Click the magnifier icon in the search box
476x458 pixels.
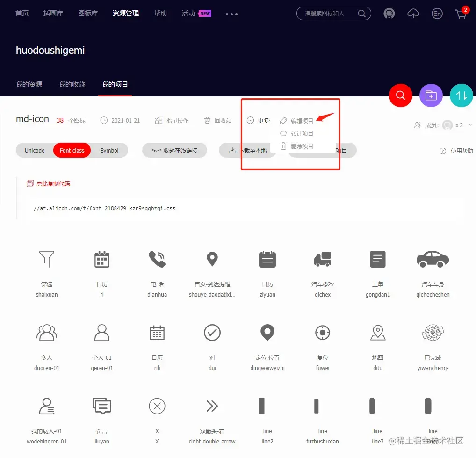coord(361,14)
